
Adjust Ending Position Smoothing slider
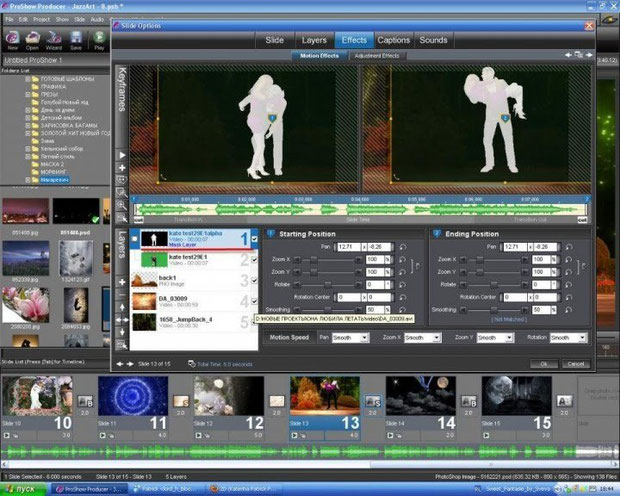494,310
